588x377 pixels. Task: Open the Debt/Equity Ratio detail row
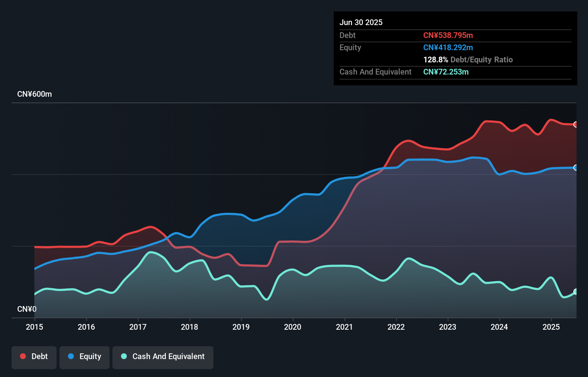468,59
